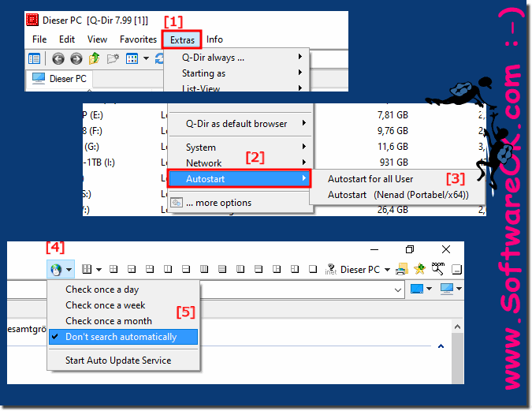Go up one folder level

point(95,58)
